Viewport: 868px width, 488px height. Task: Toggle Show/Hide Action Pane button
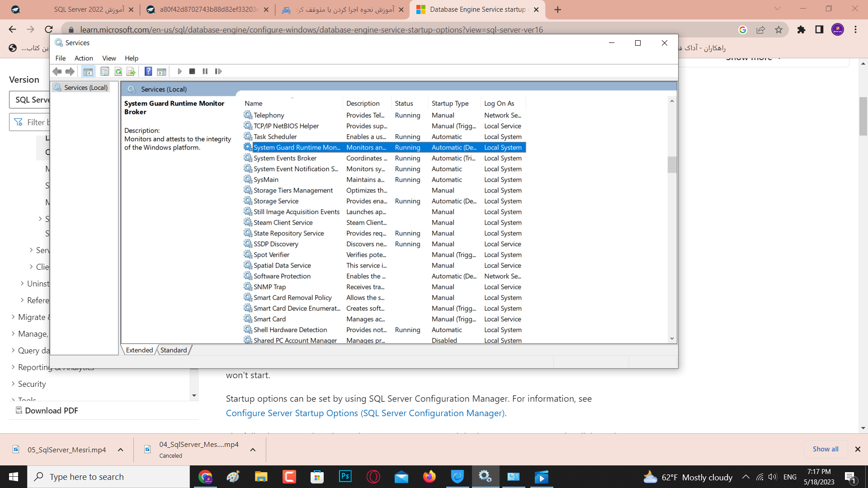coord(161,71)
